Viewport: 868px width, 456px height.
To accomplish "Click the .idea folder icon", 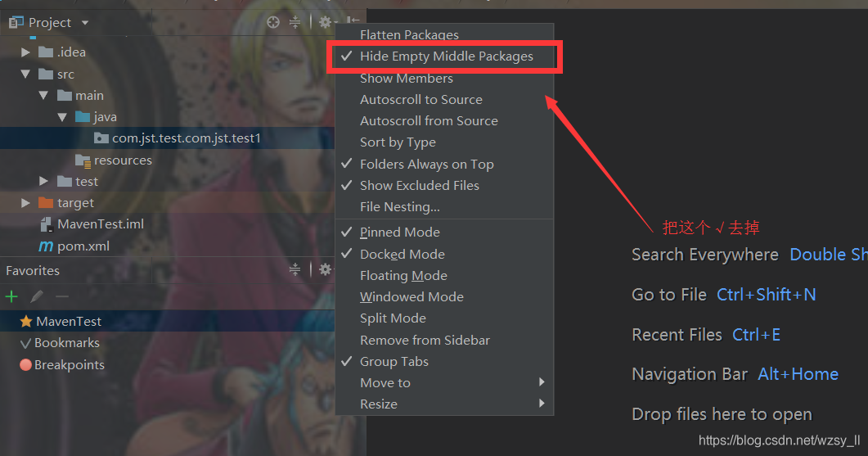I will 46,52.
